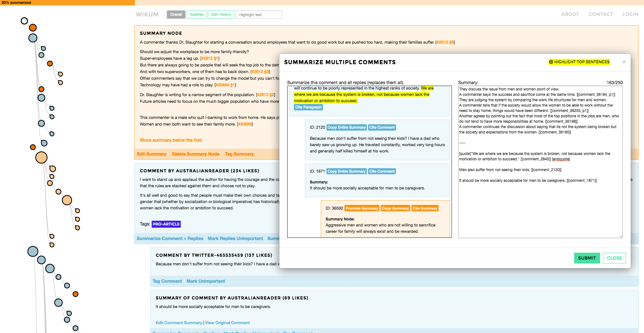Copy Summary for ID 36592
This screenshot has height=333, width=644.
click(395, 208)
